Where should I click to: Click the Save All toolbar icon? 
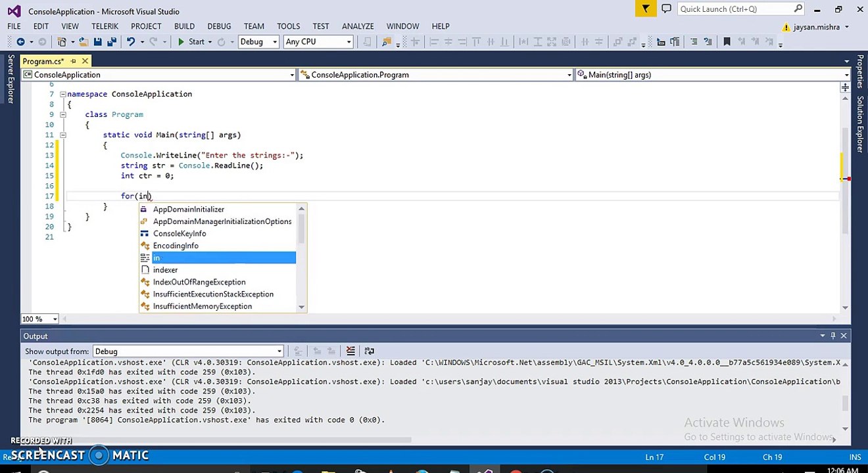pos(112,42)
